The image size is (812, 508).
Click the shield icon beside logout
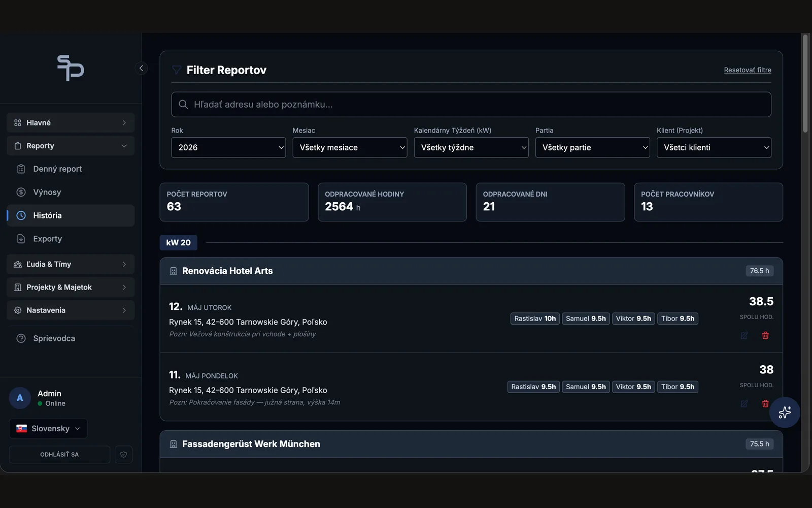[123, 455]
